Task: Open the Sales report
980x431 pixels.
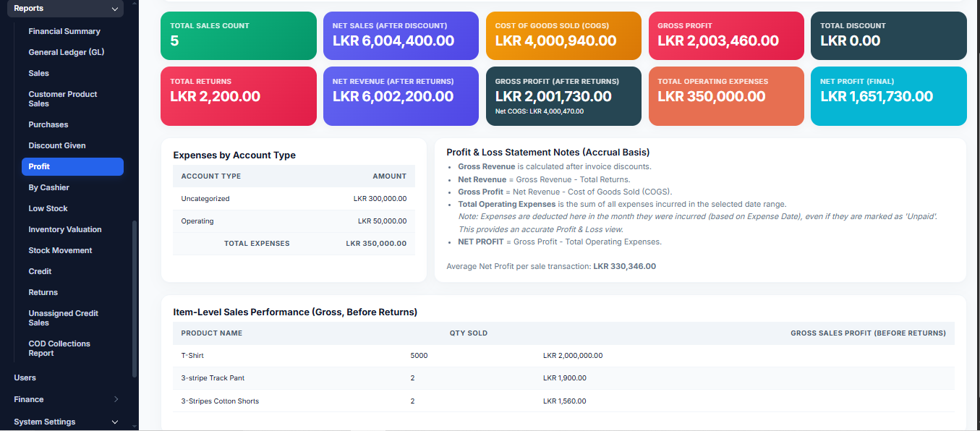Action: [x=39, y=73]
